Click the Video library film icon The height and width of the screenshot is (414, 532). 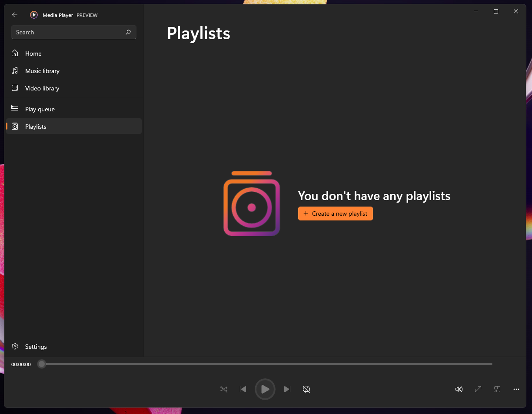(15, 88)
